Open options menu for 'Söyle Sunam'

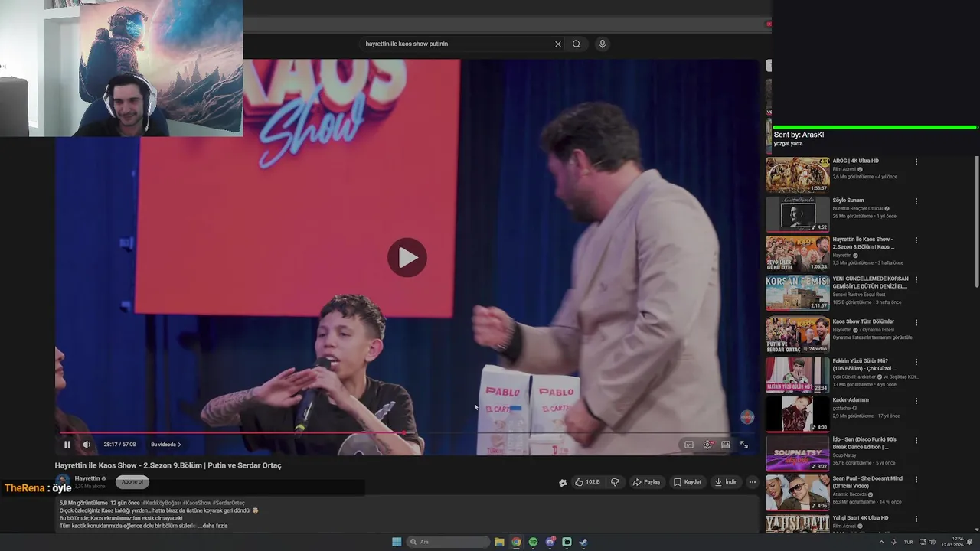916,201
